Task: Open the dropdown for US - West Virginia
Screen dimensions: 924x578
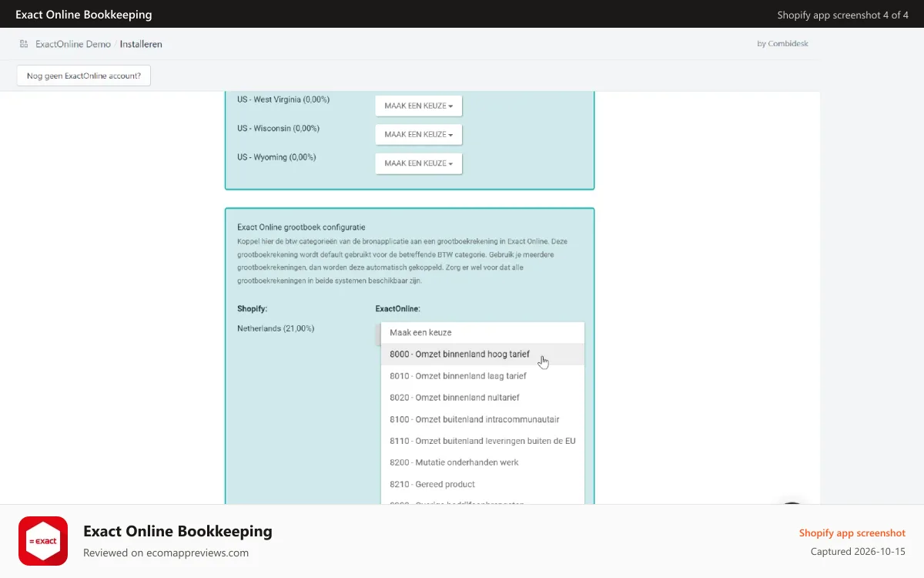Action: click(x=419, y=106)
